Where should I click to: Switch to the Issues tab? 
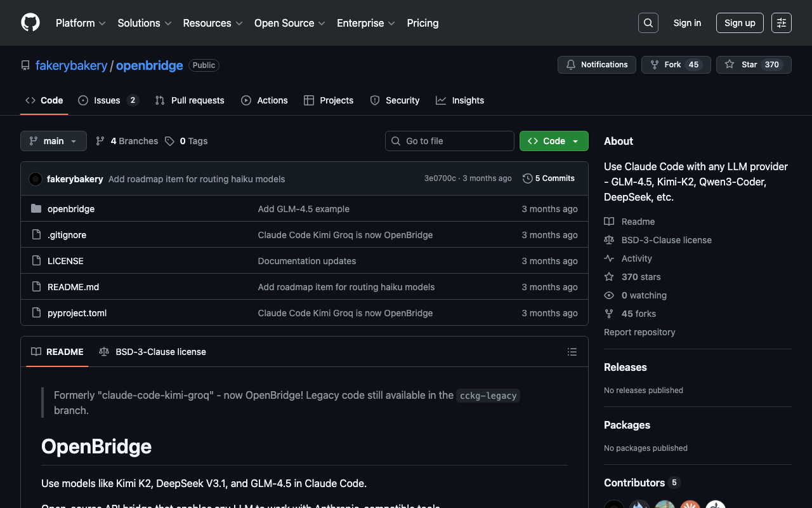click(x=107, y=100)
